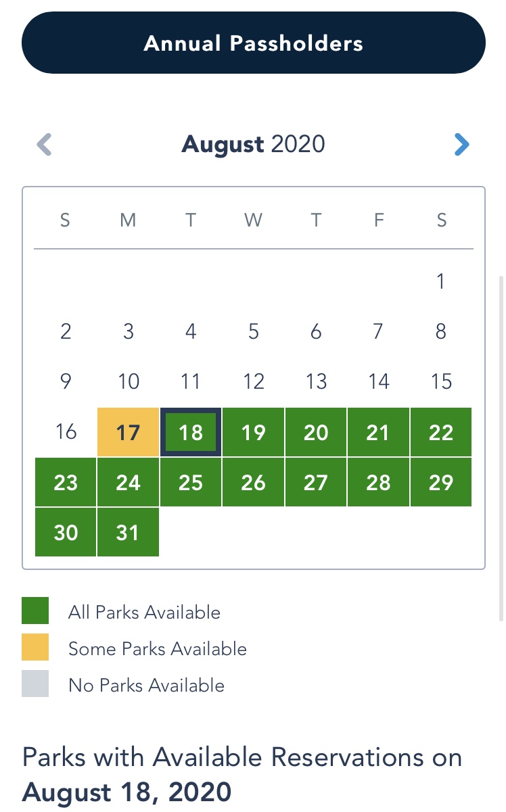Go to previous month with left arrow
Screen dimensions: 506x812
(44, 144)
